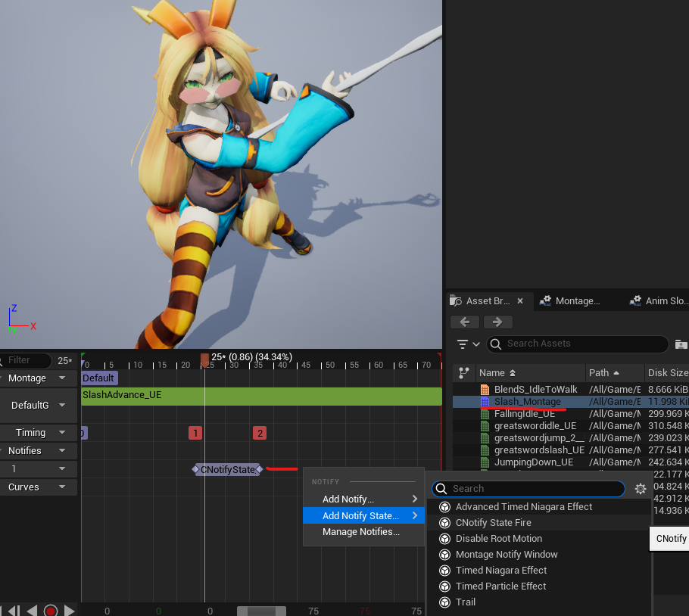Choose Timed Particle Effect
The height and width of the screenshot is (616, 689).
539,586
